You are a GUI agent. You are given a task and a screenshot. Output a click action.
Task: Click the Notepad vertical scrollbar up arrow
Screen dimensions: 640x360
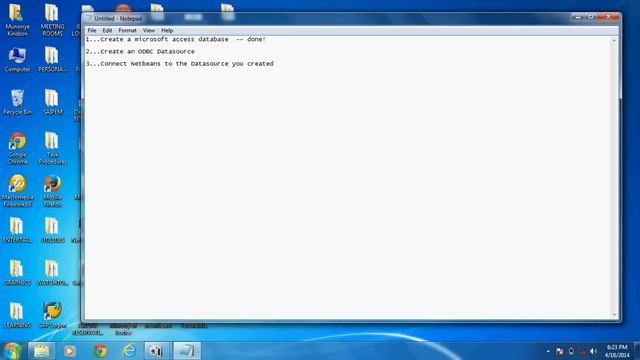click(614, 40)
